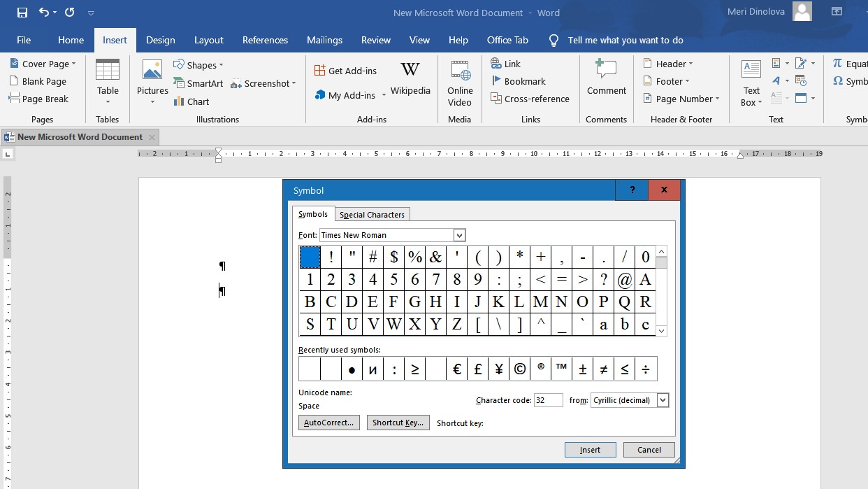Click the Character code field
Viewport: 868px width, 489px height.
tap(549, 400)
